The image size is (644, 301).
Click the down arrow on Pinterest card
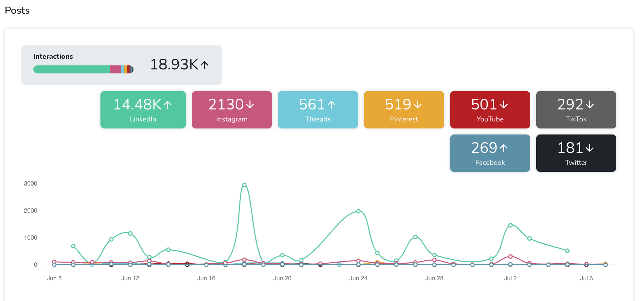417,105
